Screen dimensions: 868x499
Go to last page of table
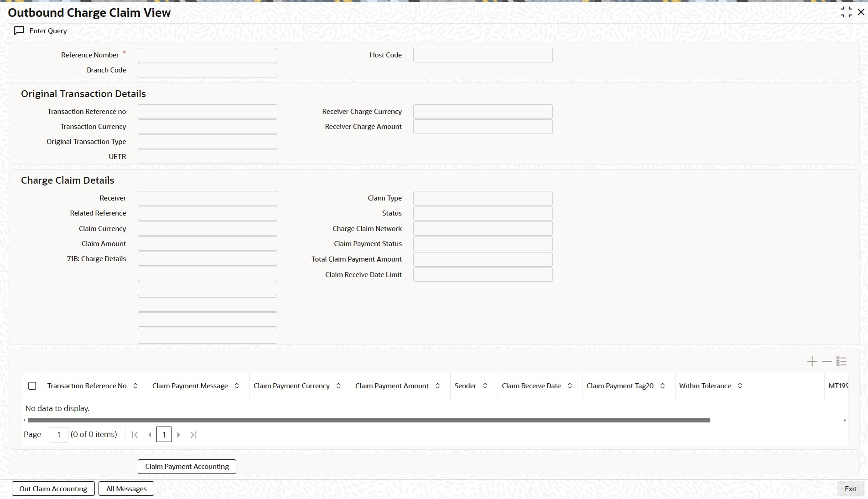click(193, 435)
